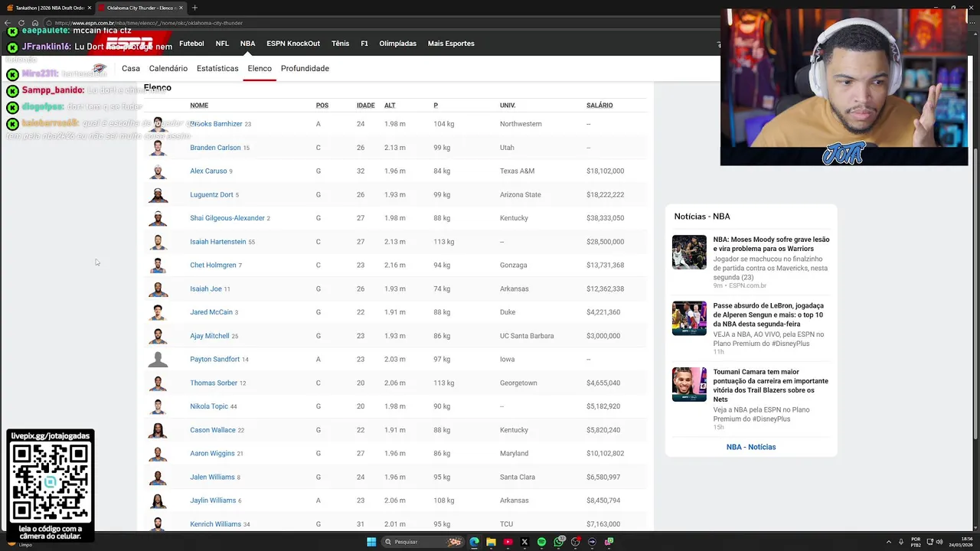980x551 pixels.
Task: Close the Oklahoma City Thunder tab
Action: pos(181,8)
